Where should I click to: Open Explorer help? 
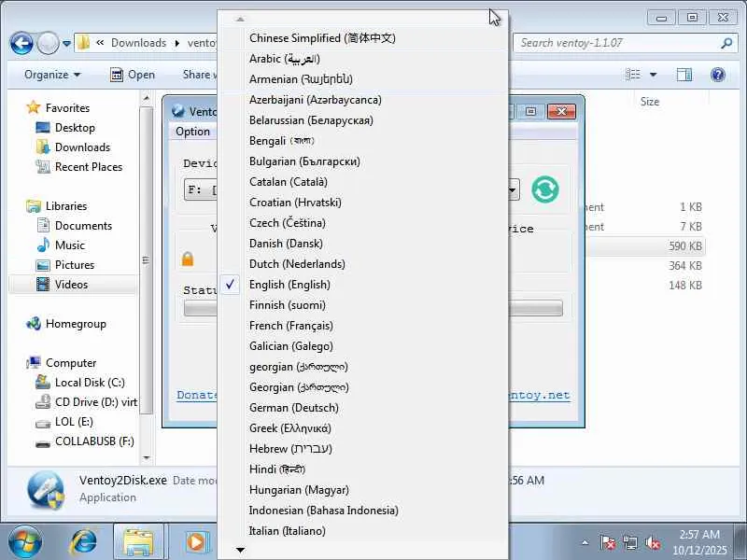coord(717,75)
